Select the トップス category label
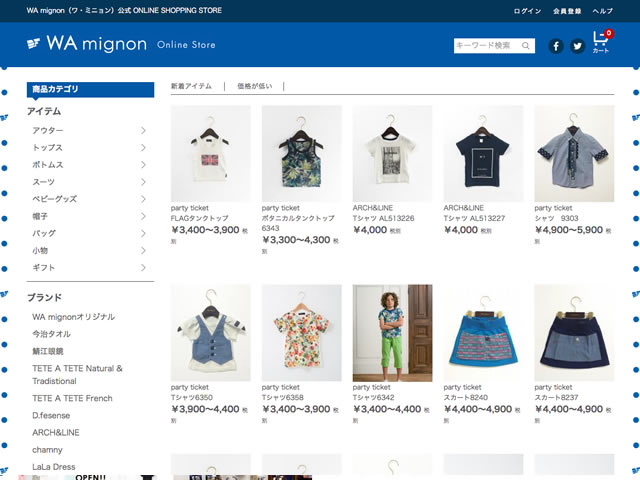The height and width of the screenshot is (480, 640). 47,147
